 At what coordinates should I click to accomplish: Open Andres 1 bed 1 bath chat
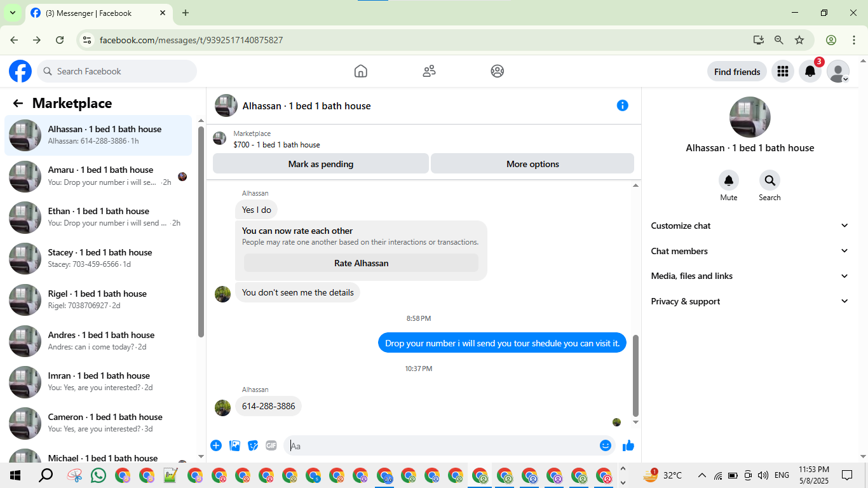98,341
